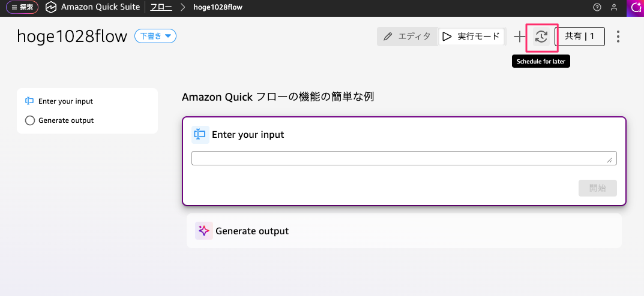Open the three-dot more options menu
Image resolution: width=644 pixels, height=296 pixels.
618,37
